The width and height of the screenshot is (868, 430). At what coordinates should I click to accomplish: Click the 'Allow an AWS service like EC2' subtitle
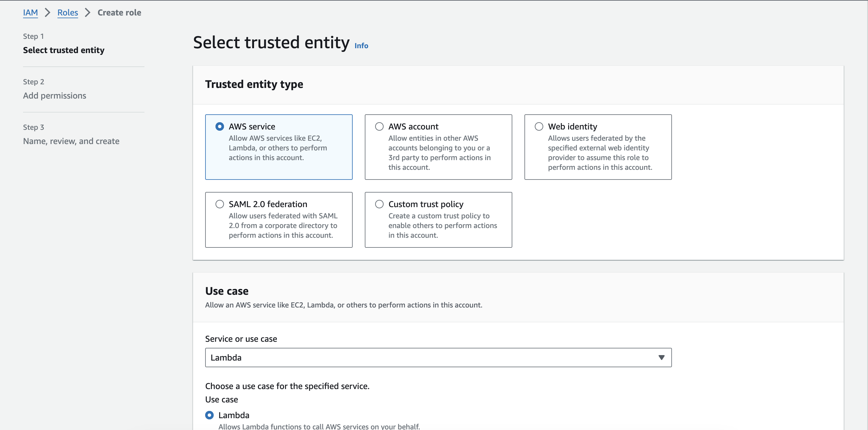(343, 305)
